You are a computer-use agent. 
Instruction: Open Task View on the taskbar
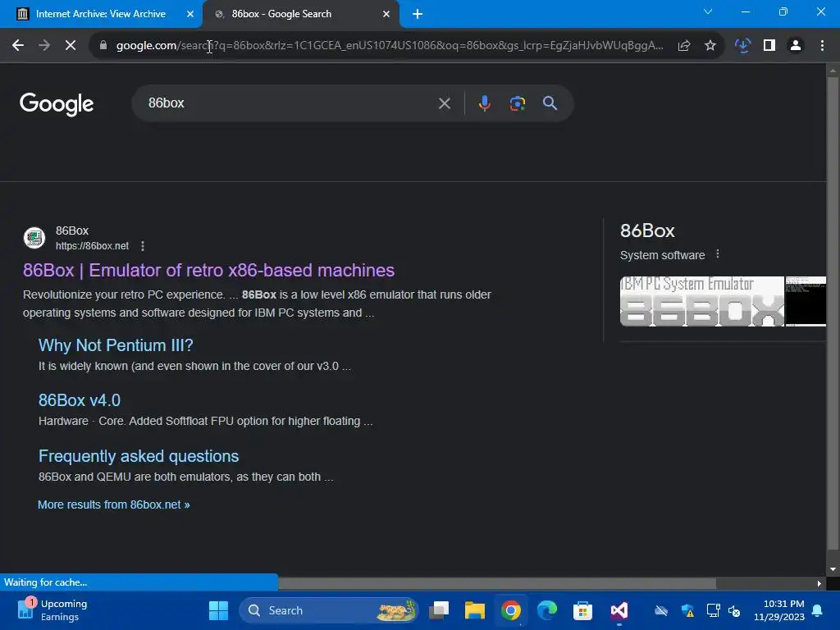[440, 610]
